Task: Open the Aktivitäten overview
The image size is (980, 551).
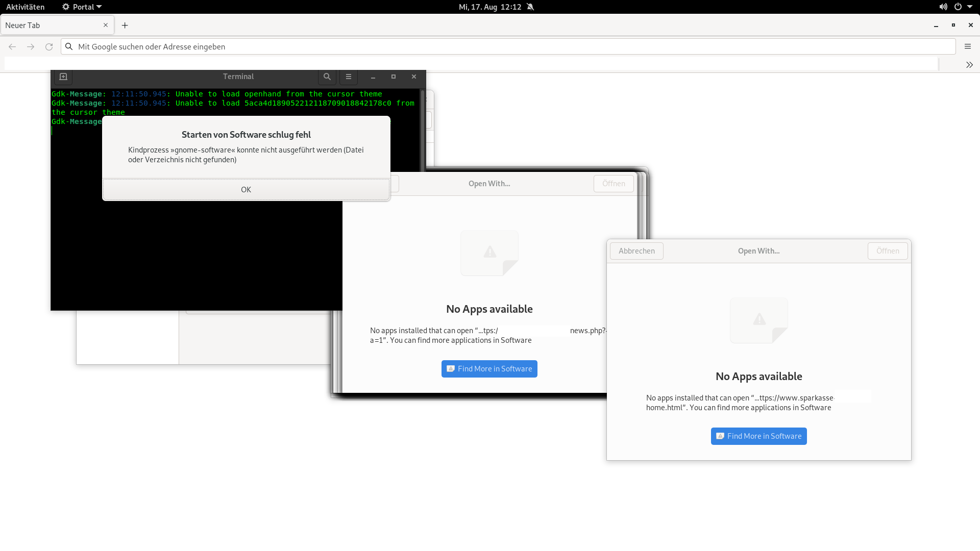Action: 25,7
